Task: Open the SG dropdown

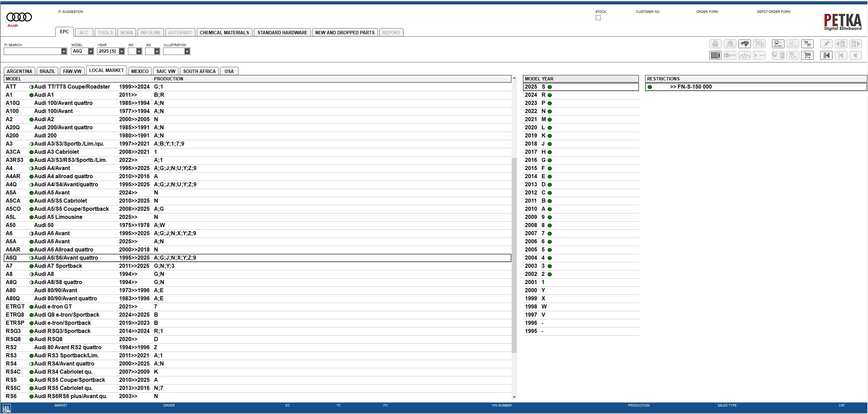Action: (x=157, y=51)
